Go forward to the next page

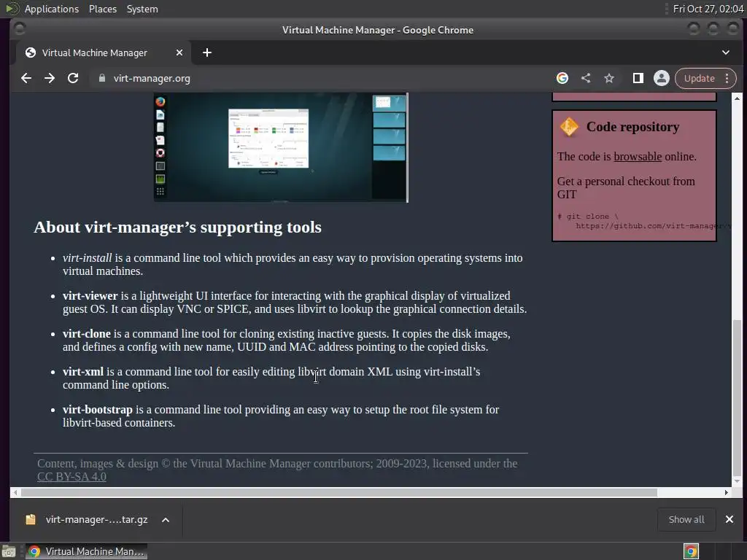[50, 78]
